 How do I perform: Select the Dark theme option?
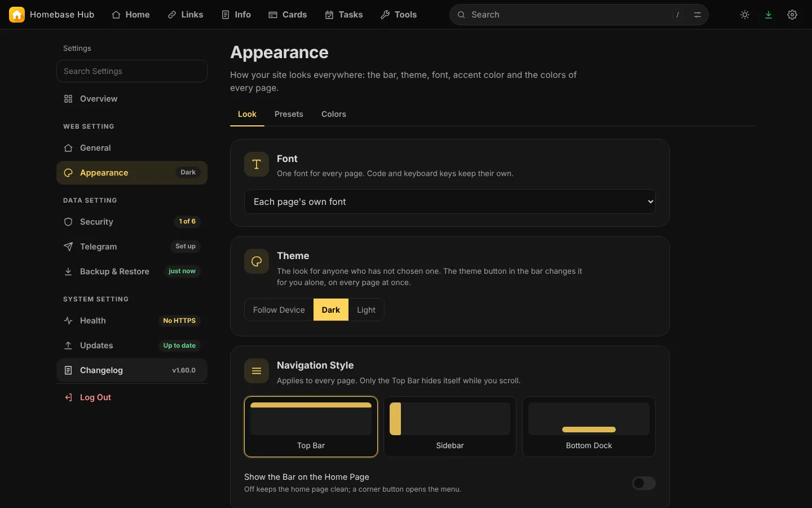coord(331,310)
